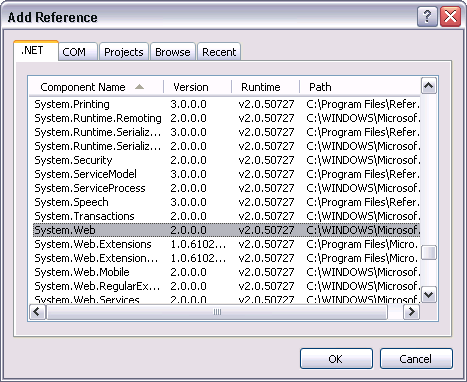
Task: Select the System.Printing row
Action: click(227, 104)
